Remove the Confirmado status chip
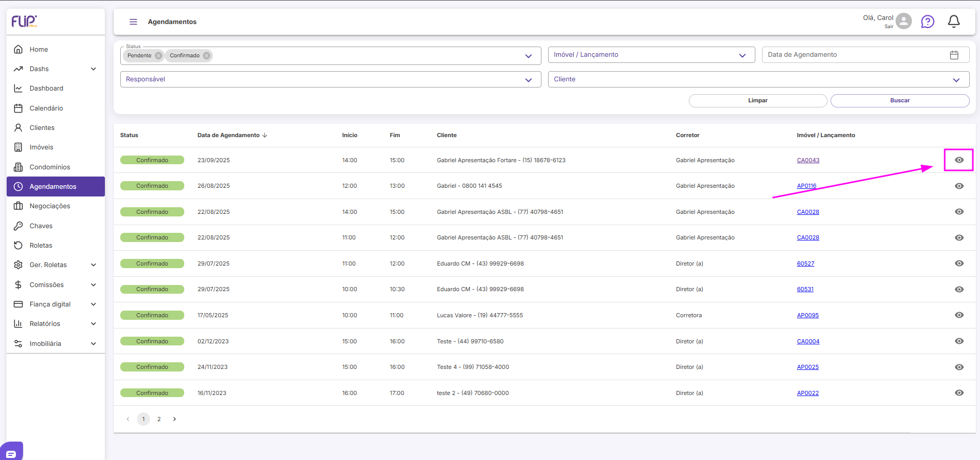This screenshot has height=460, width=980. pyautogui.click(x=206, y=56)
